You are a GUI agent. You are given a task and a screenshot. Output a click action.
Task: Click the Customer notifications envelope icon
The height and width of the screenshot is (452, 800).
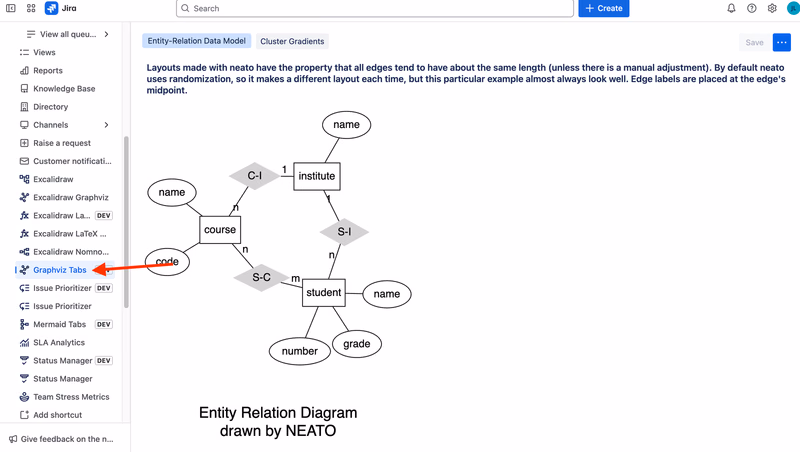[x=24, y=161]
